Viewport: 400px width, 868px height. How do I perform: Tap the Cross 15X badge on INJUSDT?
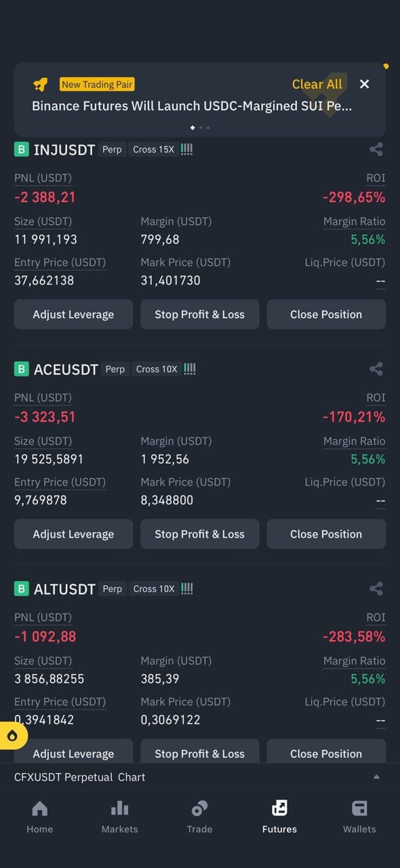[x=154, y=149]
